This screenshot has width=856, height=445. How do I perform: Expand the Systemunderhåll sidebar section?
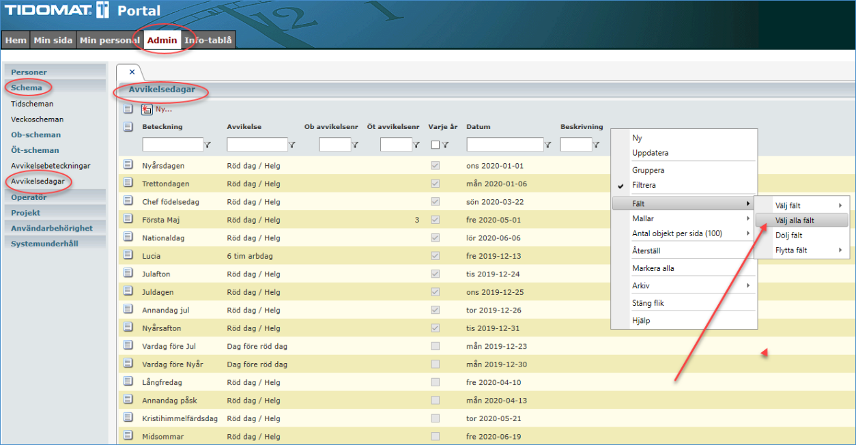pyautogui.click(x=55, y=244)
